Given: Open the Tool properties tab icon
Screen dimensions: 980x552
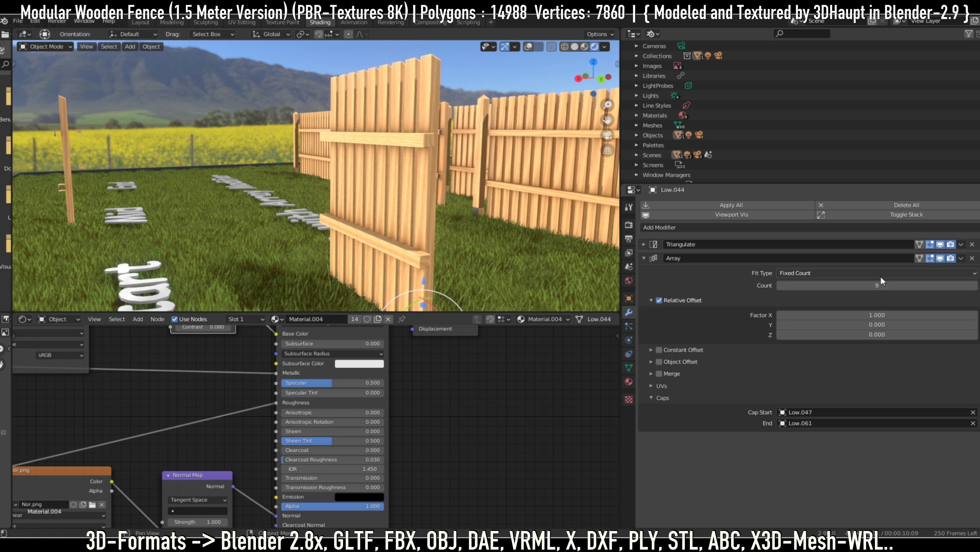Looking at the screenshot, I should (x=628, y=207).
